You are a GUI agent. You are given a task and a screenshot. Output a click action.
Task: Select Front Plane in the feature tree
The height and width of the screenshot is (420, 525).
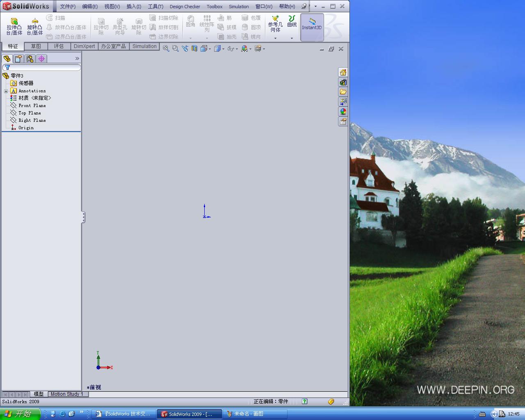[x=32, y=105]
